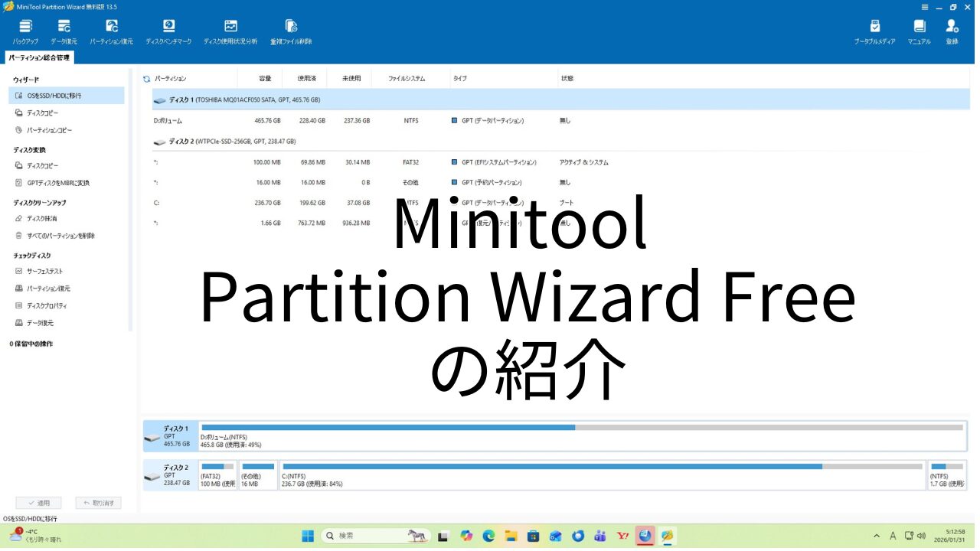The height and width of the screenshot is (551, 980).
Task: Show hidden system tray icons
Action: tap(877, 536)
